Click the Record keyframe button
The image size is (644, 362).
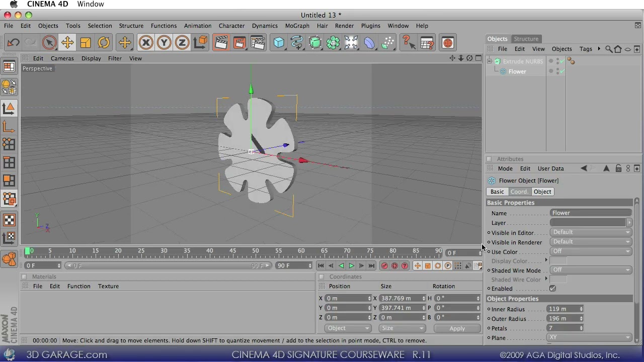385,265
